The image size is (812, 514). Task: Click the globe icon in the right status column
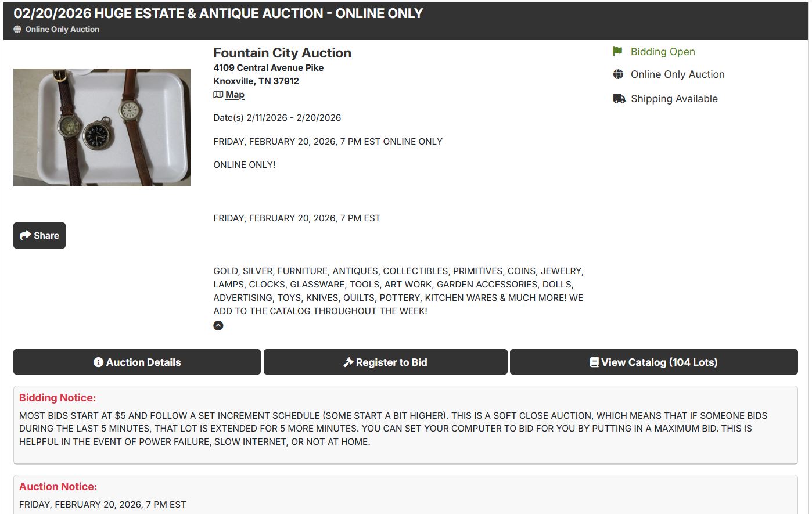[x=618, y=74]
